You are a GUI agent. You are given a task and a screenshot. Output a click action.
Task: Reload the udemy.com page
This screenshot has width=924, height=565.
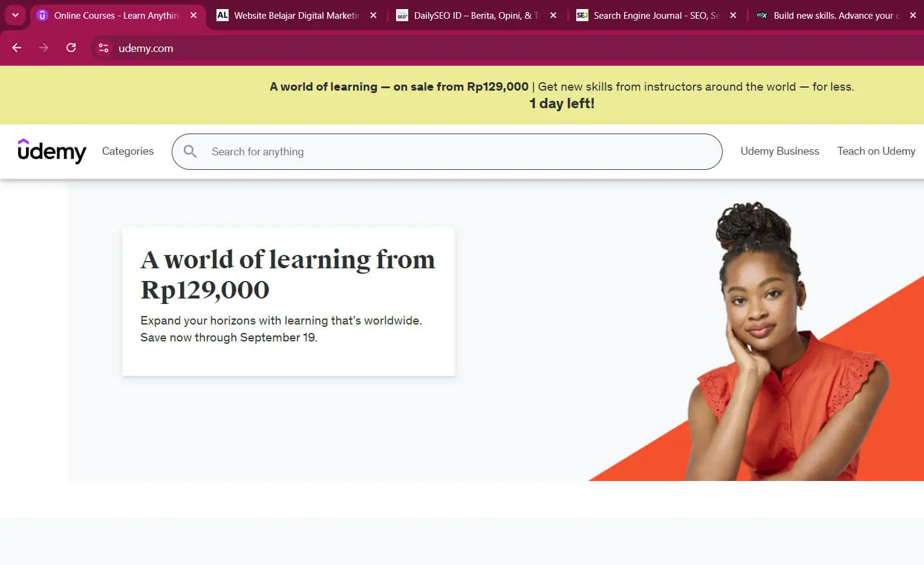(71, 48)
